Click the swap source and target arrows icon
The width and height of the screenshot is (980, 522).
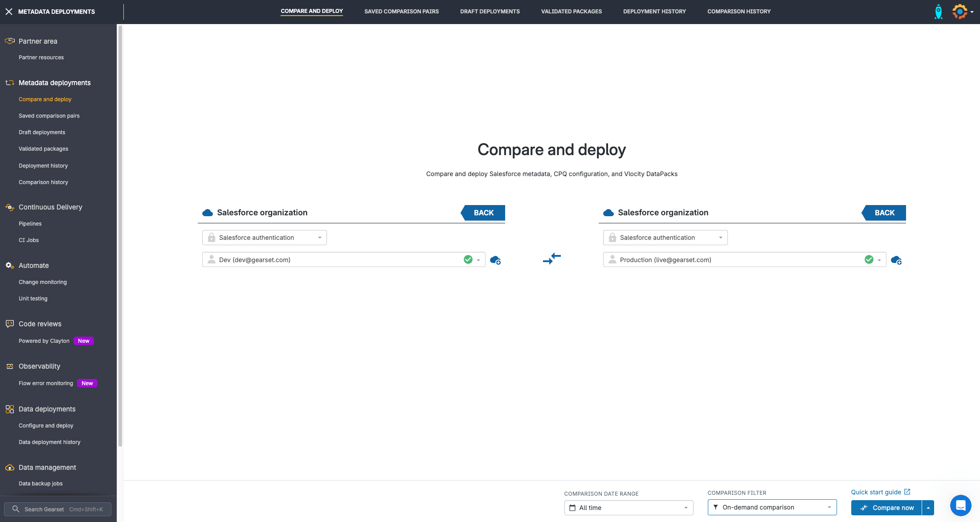tap(551, 259)
